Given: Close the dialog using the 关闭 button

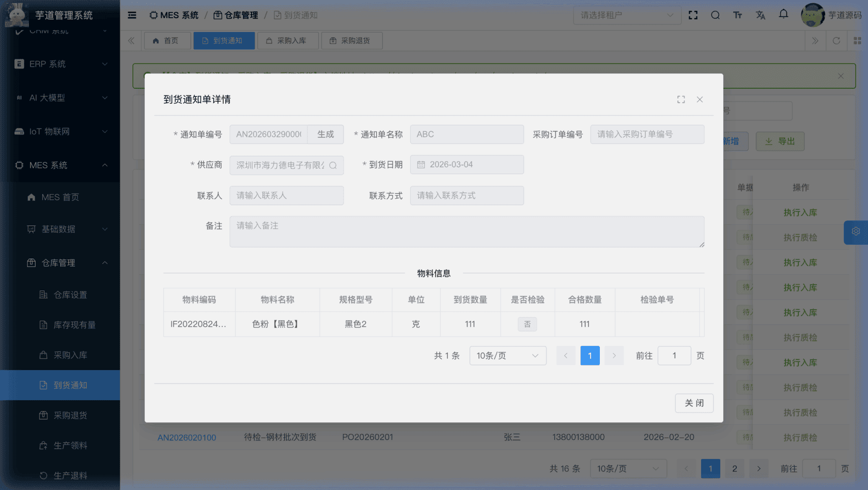Looking at the screenshot, I should pyautogui.click(x=694, y=403).
